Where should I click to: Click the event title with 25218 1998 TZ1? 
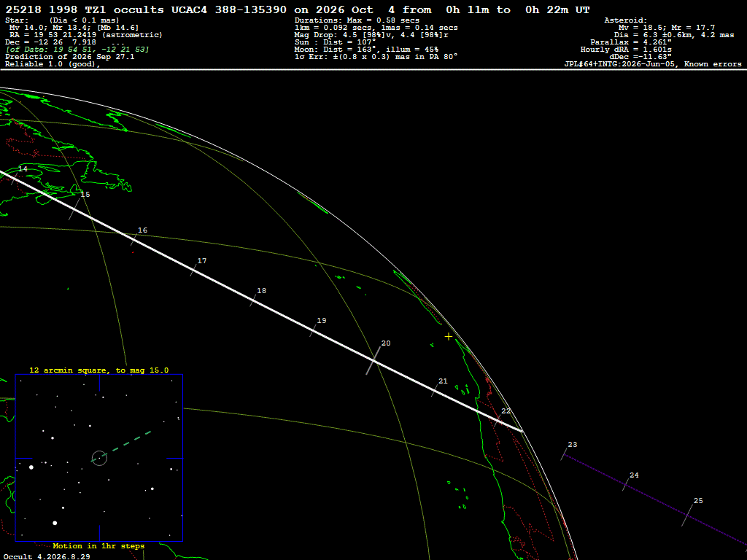(x=298, y=9)
